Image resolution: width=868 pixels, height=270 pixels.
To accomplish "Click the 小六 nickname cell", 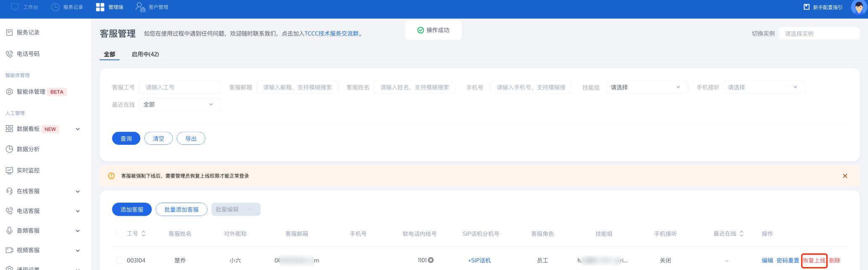I will pyautogui.click(x=235, y=260).
